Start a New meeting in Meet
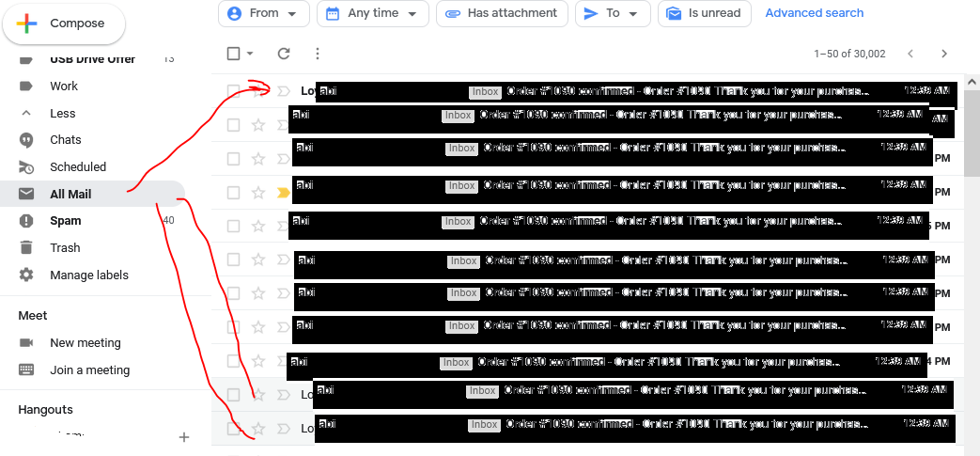 click(86, 343)
